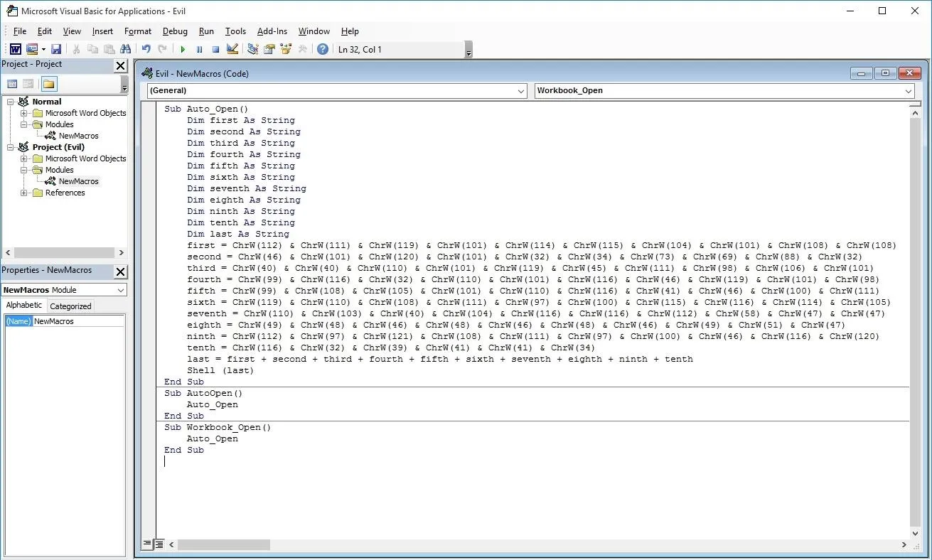Expand the References folder
Image resolution: width=932 pixels, height=560 pixels.
(x=23, y=193)
